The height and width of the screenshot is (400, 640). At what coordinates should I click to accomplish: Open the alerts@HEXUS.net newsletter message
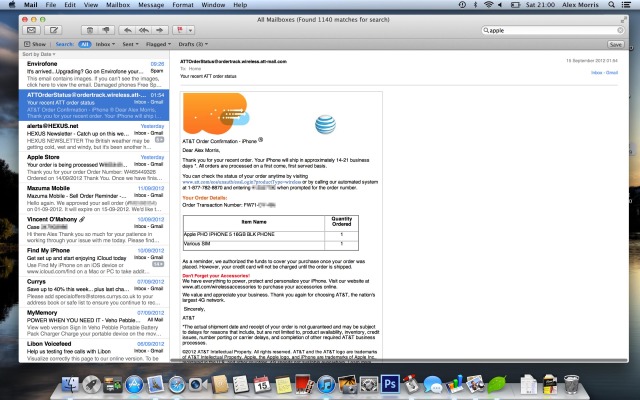(94, 136)
